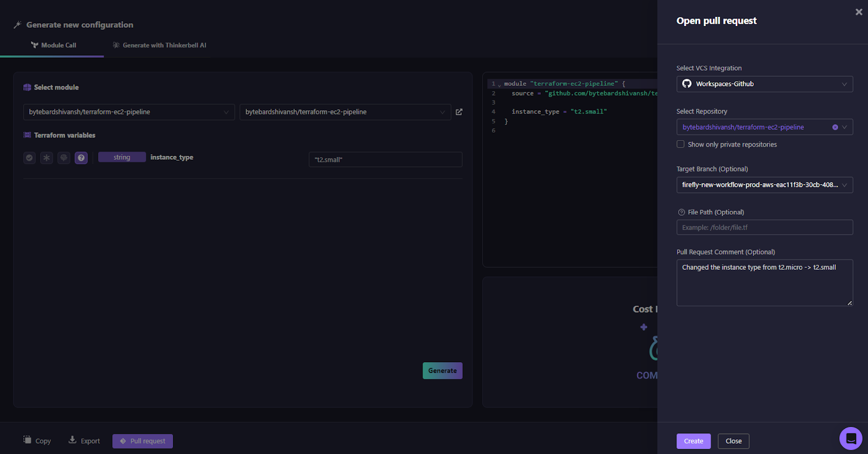The height and width of the screenshot is (454, 868).
Task: Click the Select module cube icon
Action: click(27, 87)
